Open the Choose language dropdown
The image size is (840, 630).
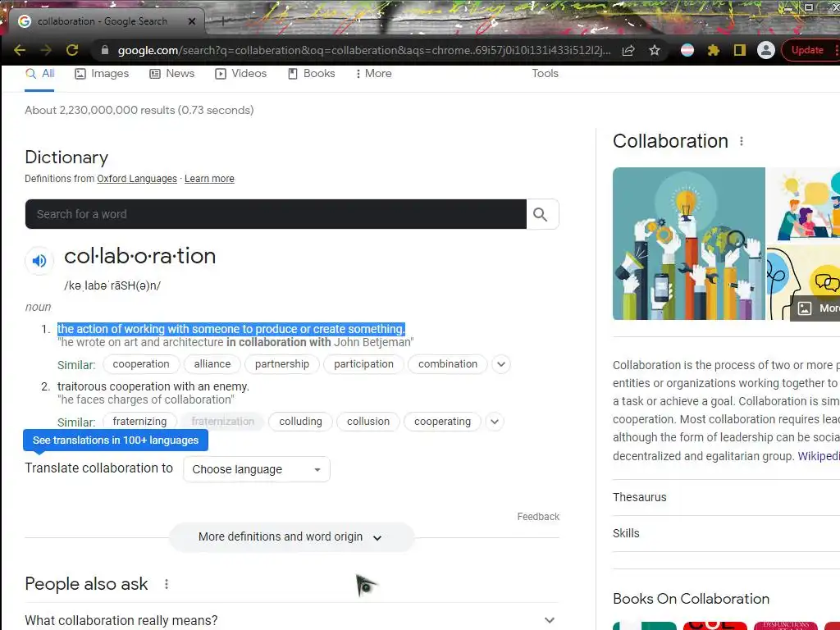click(257, 469)
